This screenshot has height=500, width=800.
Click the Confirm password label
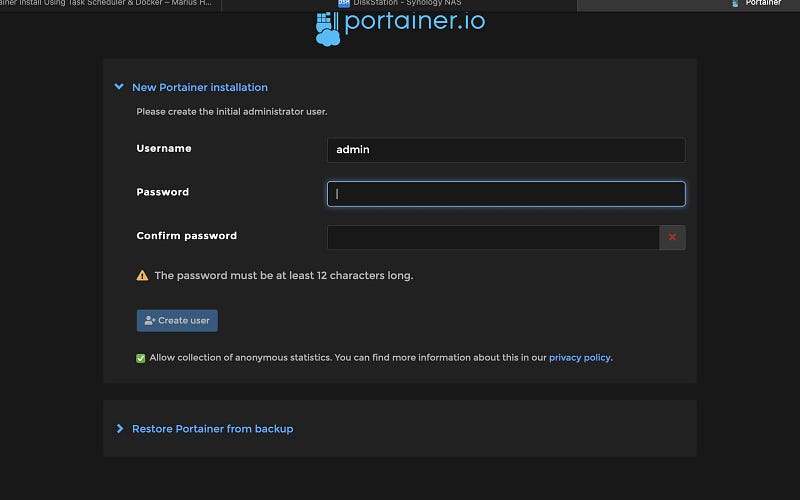[x=187, y=236]
